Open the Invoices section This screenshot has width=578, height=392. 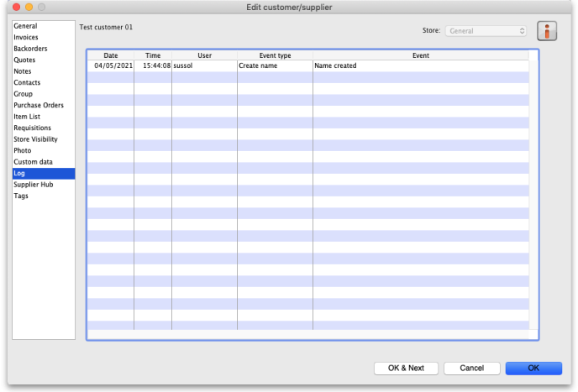[26, 38]
